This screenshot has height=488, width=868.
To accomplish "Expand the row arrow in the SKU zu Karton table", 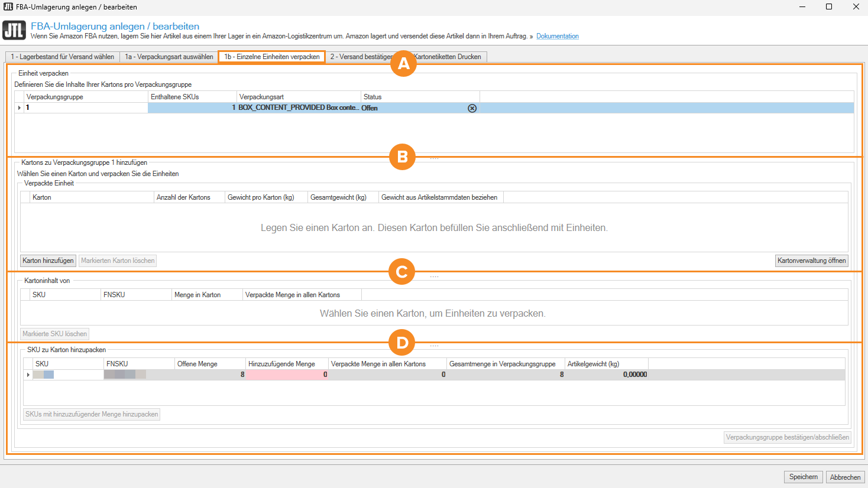I will click(x=28, y=375).
